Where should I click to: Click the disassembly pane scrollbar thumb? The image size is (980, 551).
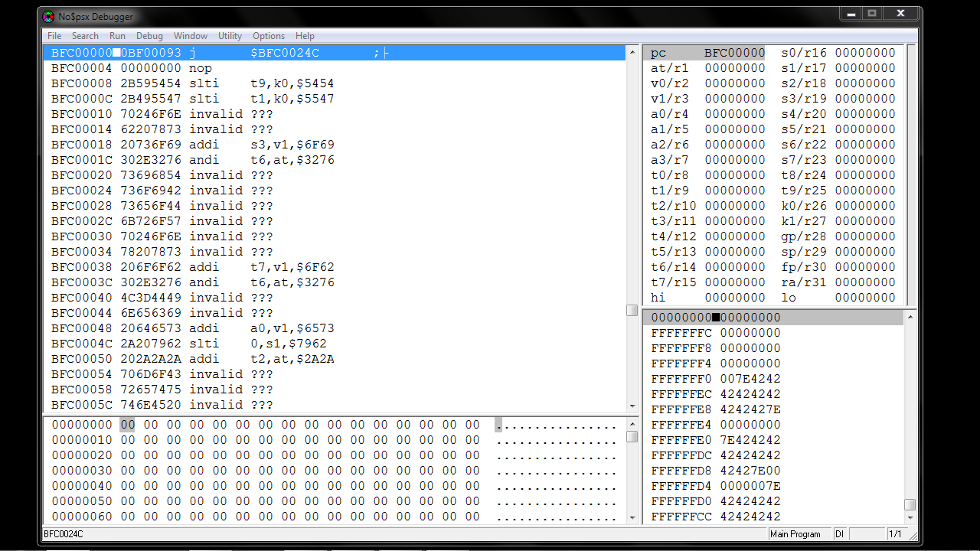(x=632, y=310)
